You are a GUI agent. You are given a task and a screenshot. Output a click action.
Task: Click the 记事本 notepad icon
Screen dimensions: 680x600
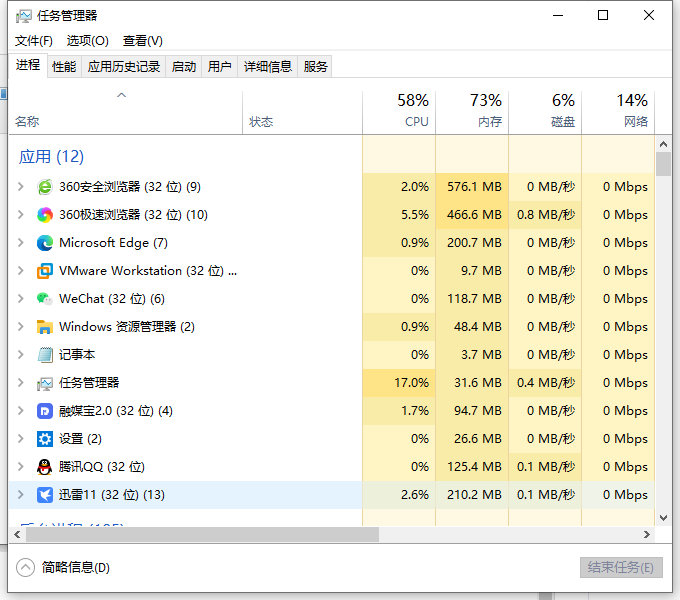45,355
